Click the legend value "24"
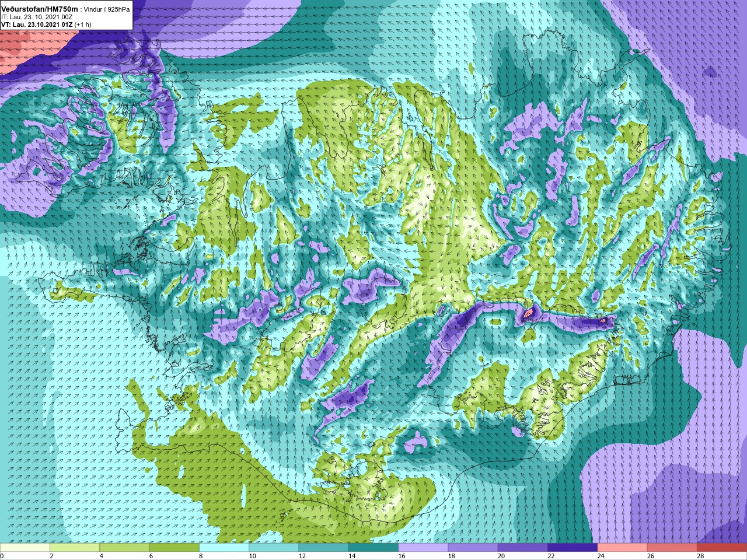This screenshot has width=747, height=560. coord(600,556)
